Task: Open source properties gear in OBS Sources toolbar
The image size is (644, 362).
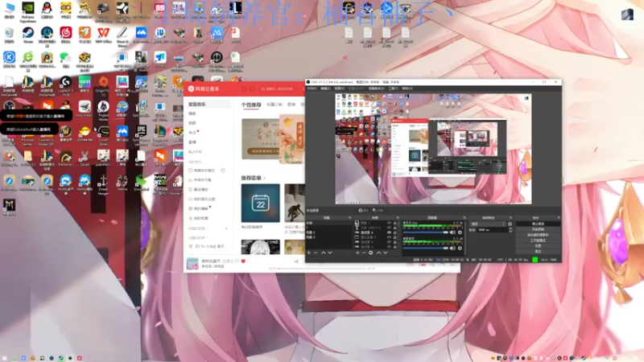Action: point(370,253)
